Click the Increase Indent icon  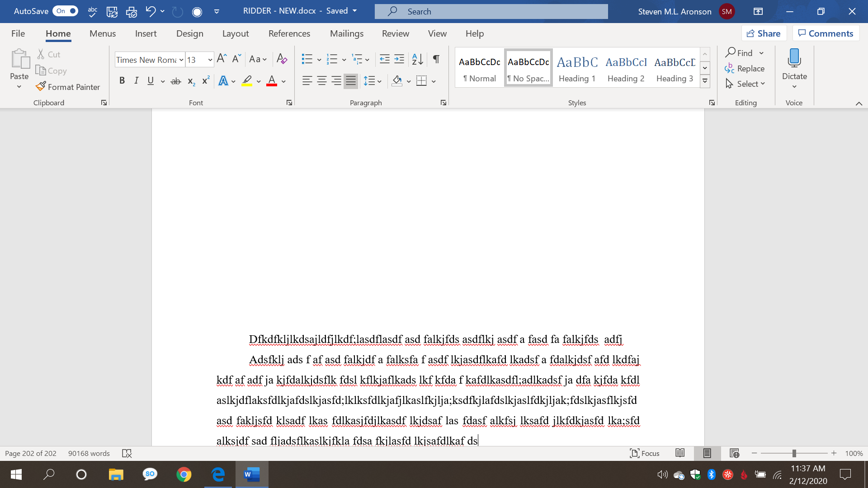(x=399, y=59)
